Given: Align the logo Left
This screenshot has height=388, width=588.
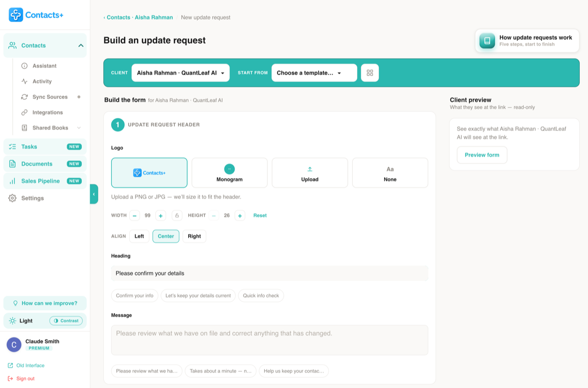Looking at the screenshot, I should pos(139,236).
